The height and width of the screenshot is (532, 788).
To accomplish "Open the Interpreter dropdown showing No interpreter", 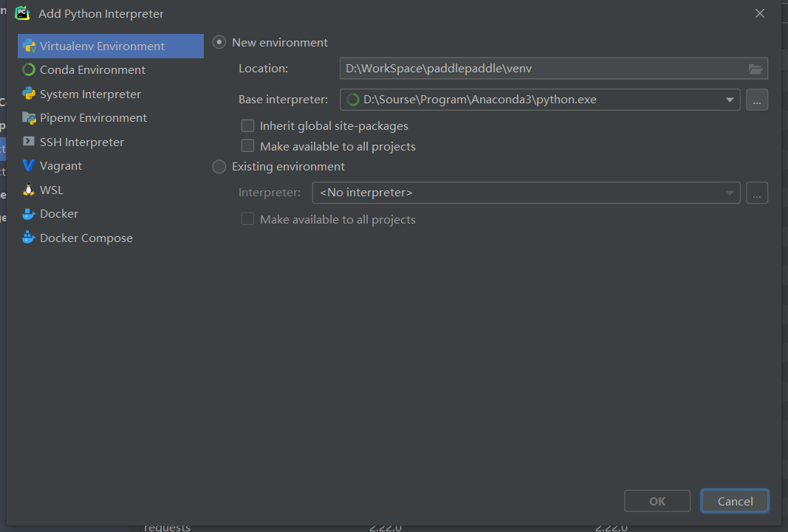I will pos(730,193).
